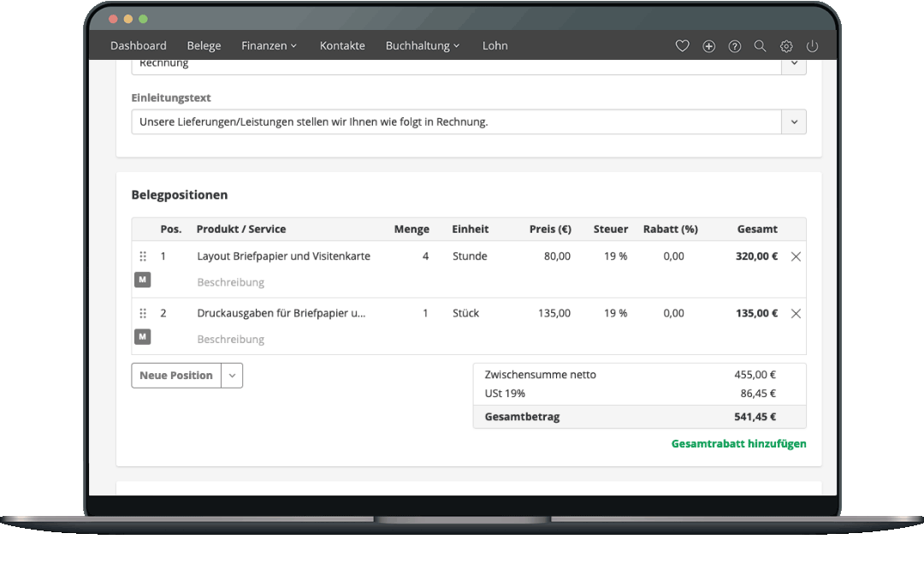Viewport: 924px width, 563px height.
Task: Click the plus circle add icon
Action: pyautogui.click(x=708, y=46)
